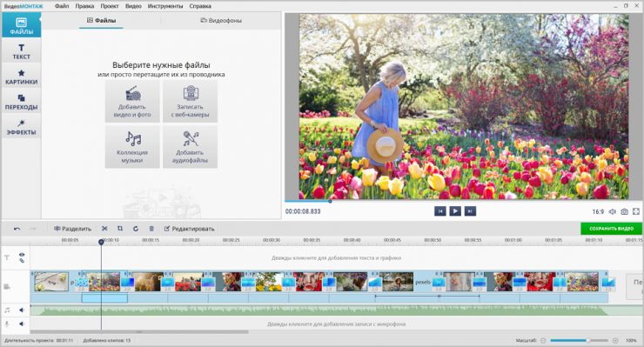Viewport: 644px width, 347px height.
Task: Click the green СОХРАНИТЬ ВИДЕО button
Action: coord(611,229)
